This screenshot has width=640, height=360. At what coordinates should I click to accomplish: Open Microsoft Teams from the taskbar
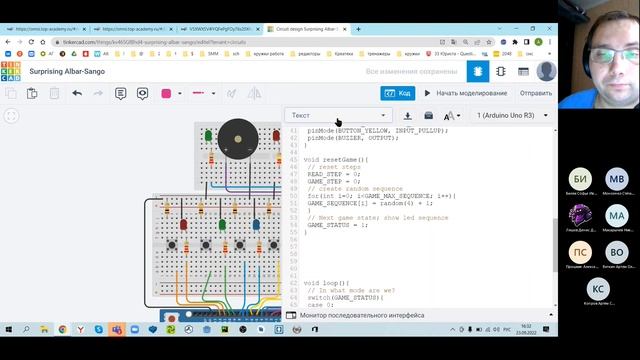117,329
